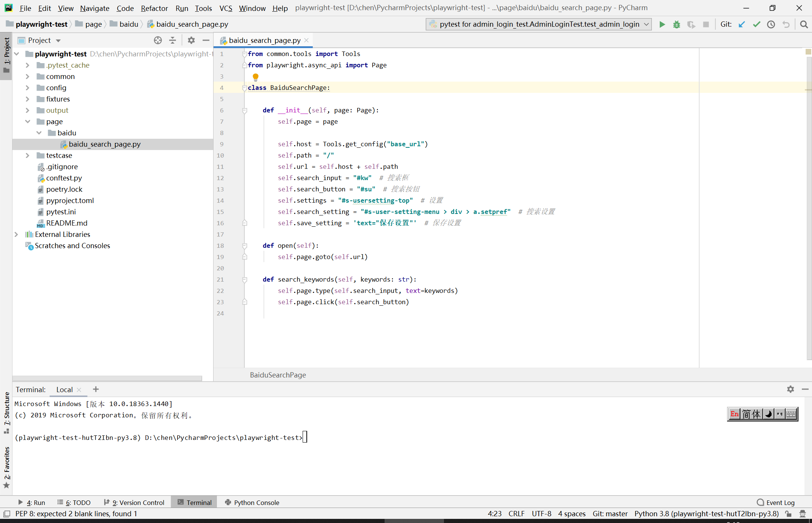Click Git: master branch in status bar

(x=610, y=514)
